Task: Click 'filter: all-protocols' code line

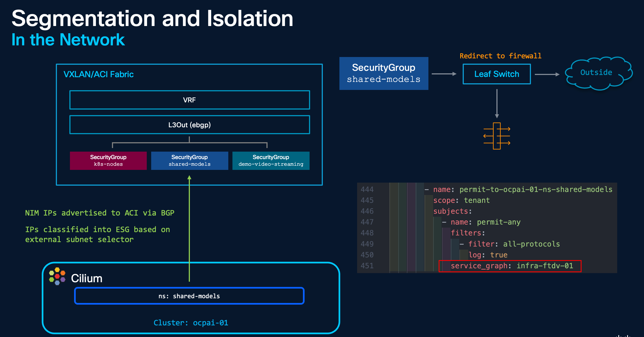Action: (x=510, y=244)
